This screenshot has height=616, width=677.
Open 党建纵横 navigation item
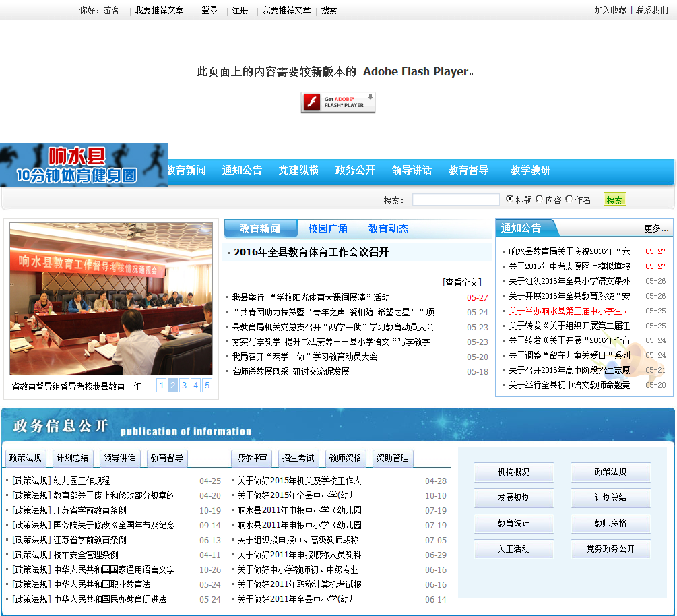[x=298, y=171]
